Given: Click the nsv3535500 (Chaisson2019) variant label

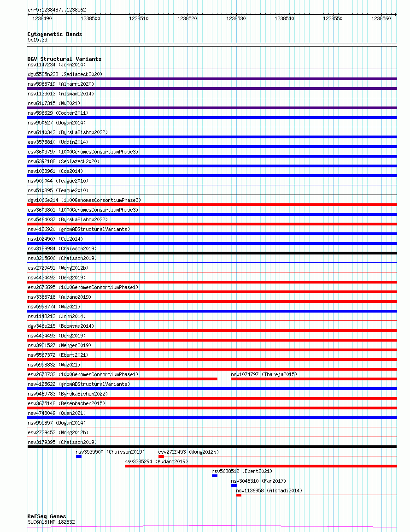Looking at the screenshot, I should pyautogui.click(x=110, y=452).
